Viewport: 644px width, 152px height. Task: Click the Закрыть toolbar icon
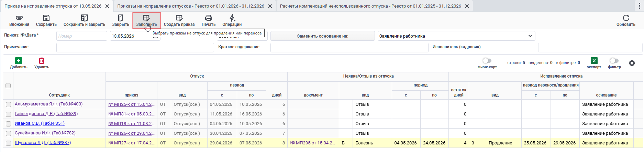pos(121,18)
